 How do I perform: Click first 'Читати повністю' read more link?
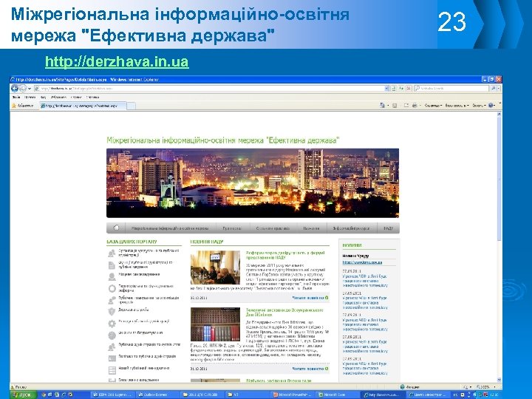coord(310,298)
